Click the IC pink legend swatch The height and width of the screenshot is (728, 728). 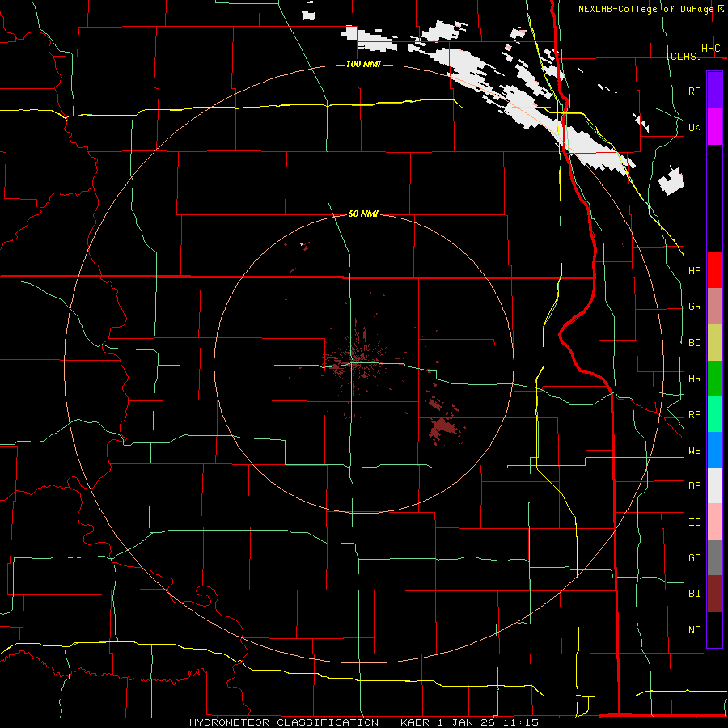click(x=714, y=522)
